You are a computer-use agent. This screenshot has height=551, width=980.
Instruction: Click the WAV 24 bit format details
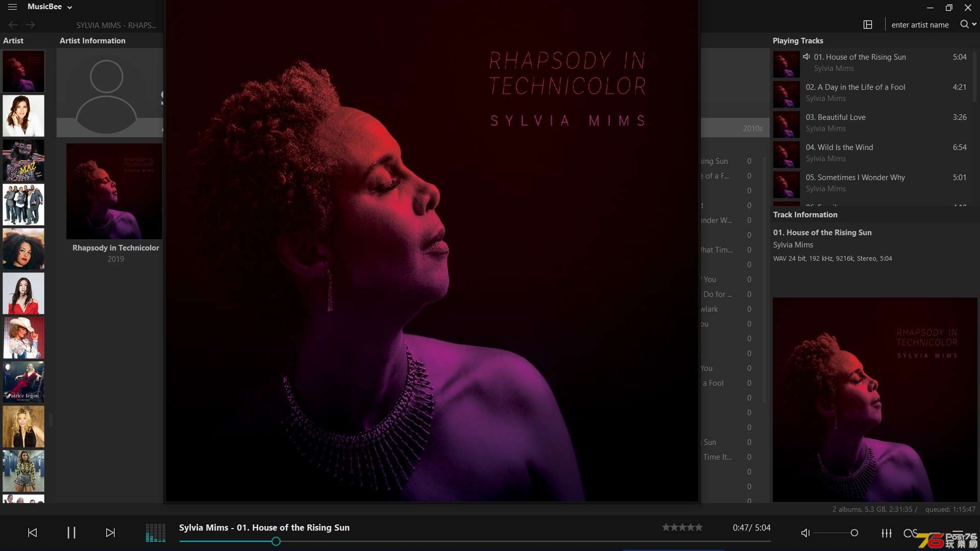[832, 258]
